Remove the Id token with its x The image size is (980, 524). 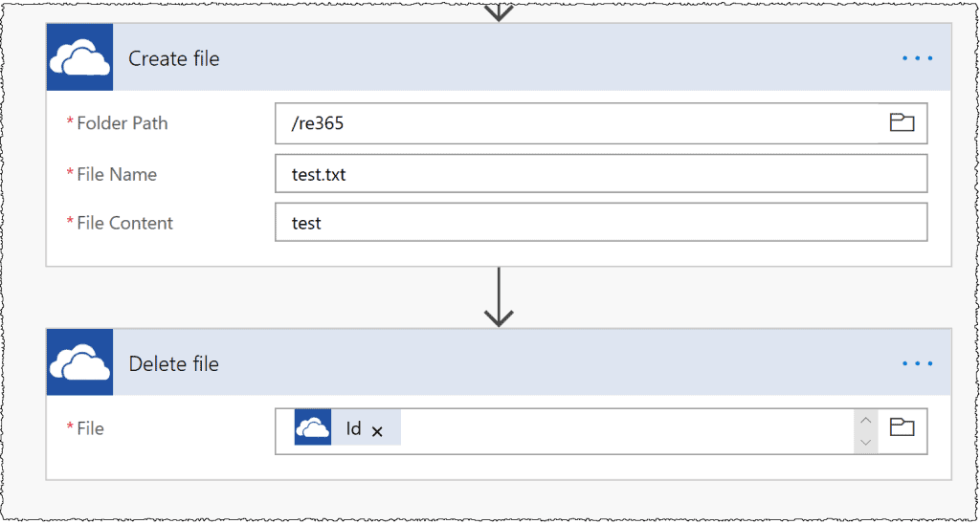point(377,431)
